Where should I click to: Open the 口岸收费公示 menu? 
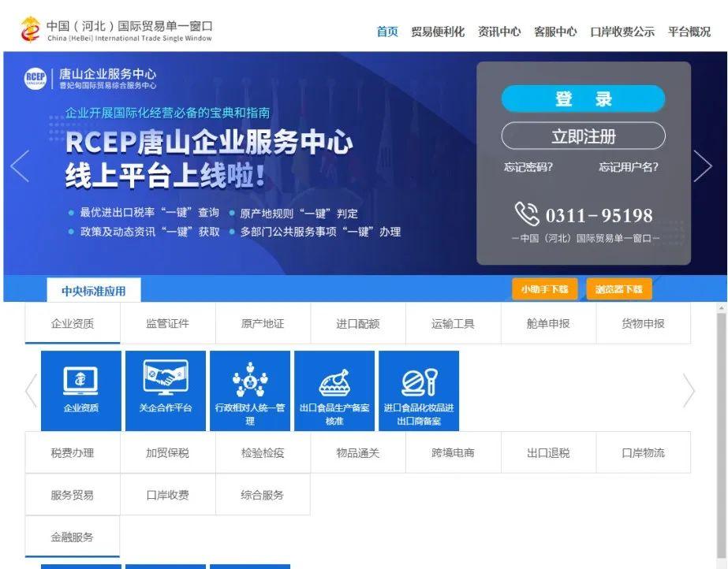[622, 32]
